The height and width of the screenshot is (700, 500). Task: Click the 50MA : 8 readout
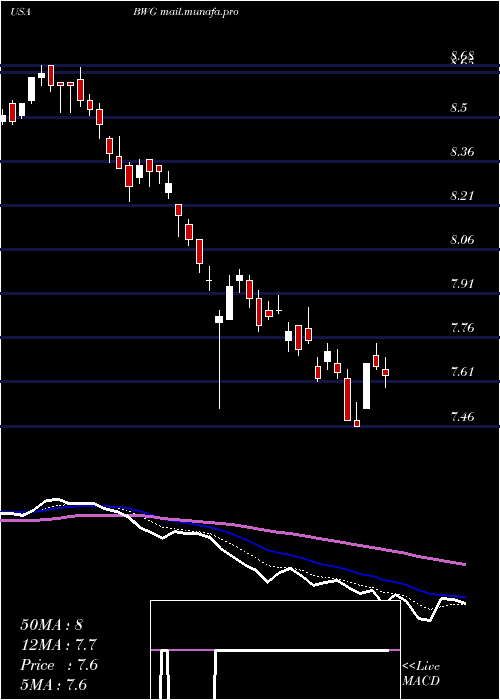(52, 625)
